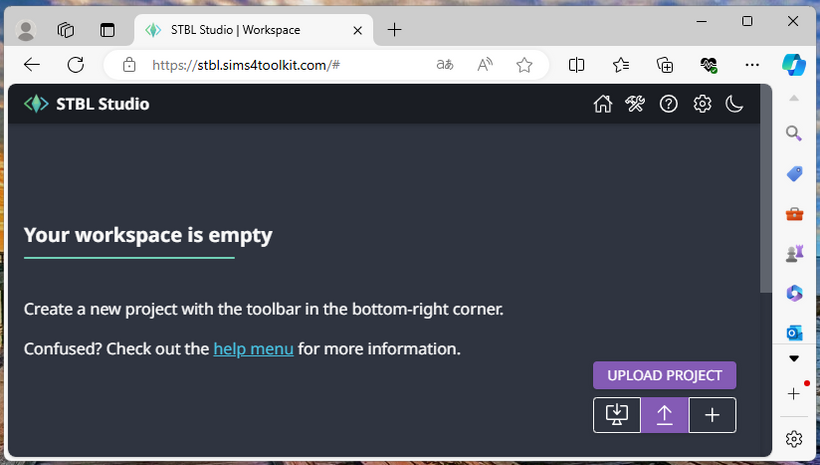Create a new project with plus button
This screenshot has width=820, height=465.
712,415
